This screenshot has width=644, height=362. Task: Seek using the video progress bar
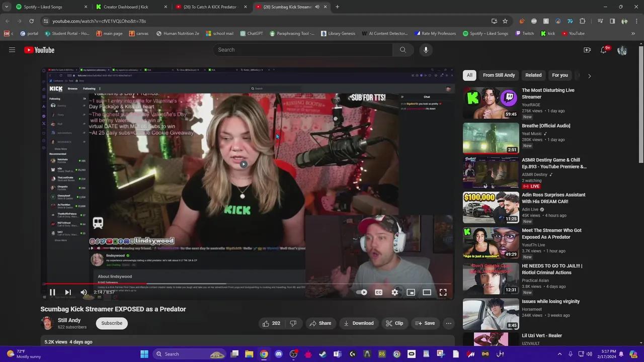[247, 284]
